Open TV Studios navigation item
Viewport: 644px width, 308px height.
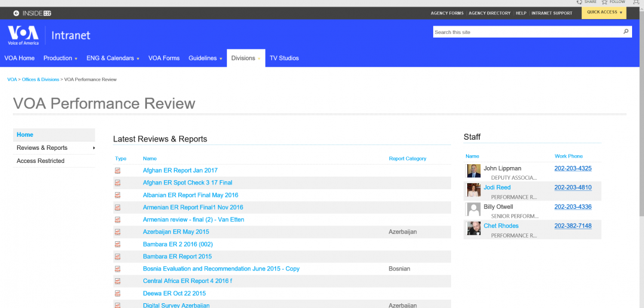[x=284, y=58]
